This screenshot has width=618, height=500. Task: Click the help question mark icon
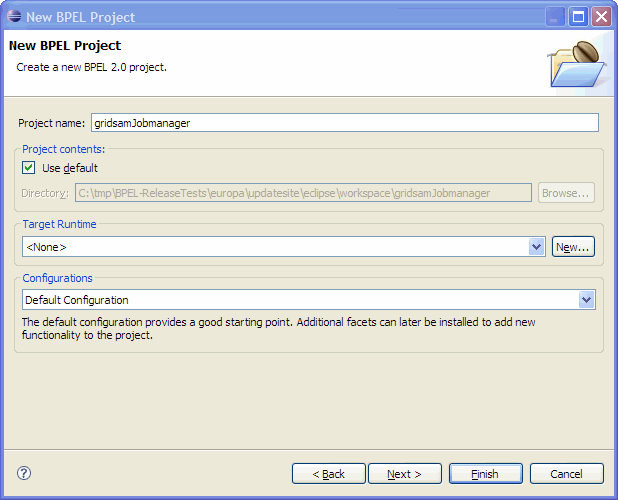(24, 473)
